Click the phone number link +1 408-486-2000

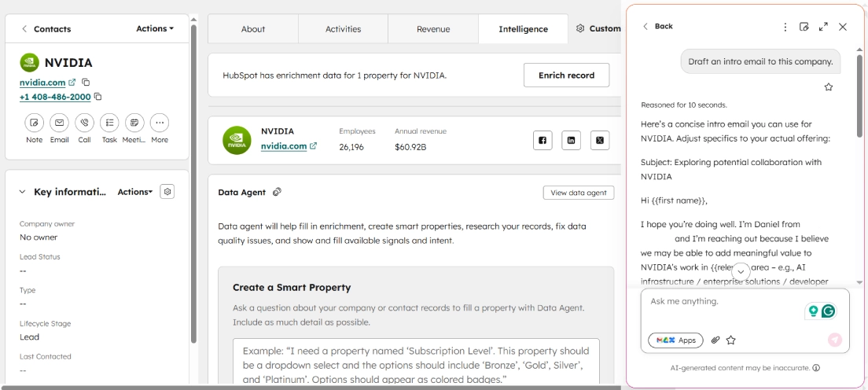pyautogui.click(x=55, y=97)
